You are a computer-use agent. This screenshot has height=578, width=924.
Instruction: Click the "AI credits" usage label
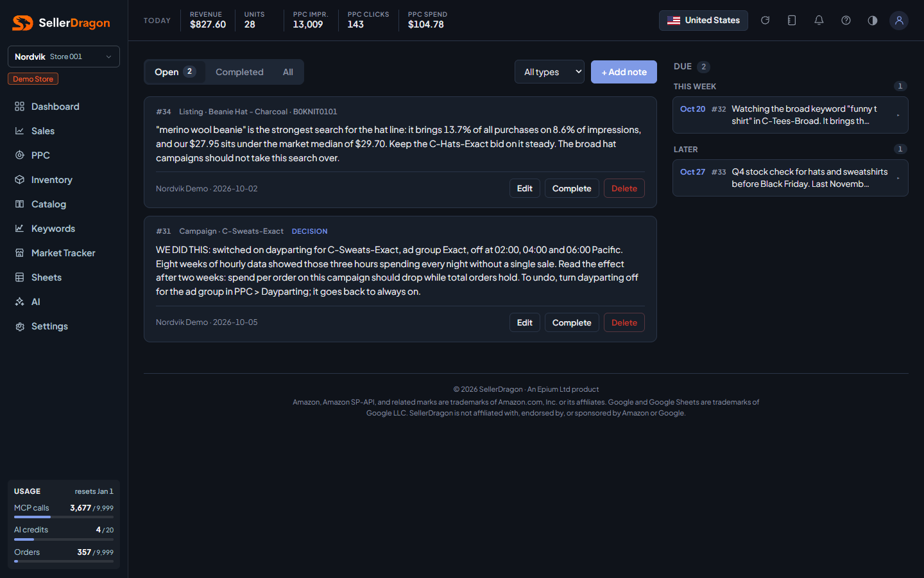(x=31, y=530)
